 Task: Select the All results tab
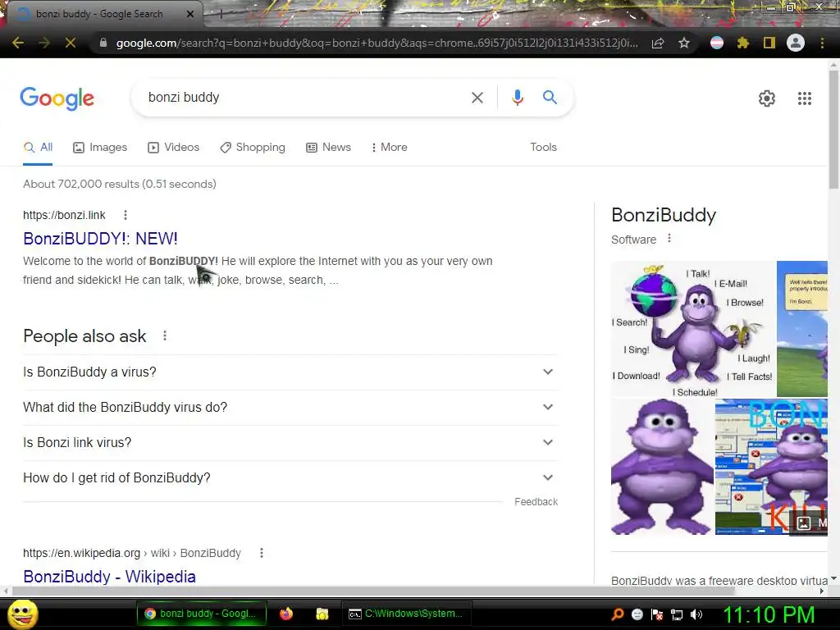[38, 148]
